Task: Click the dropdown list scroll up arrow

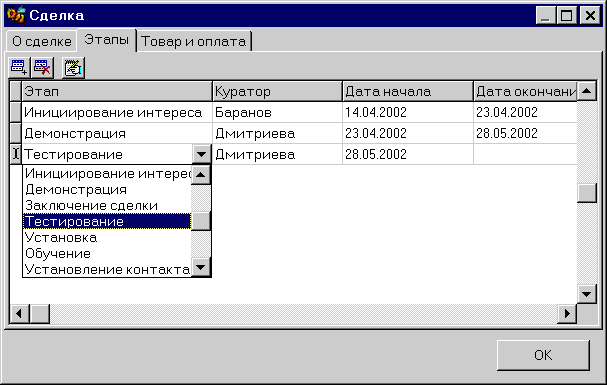Action: coord(201,175)
